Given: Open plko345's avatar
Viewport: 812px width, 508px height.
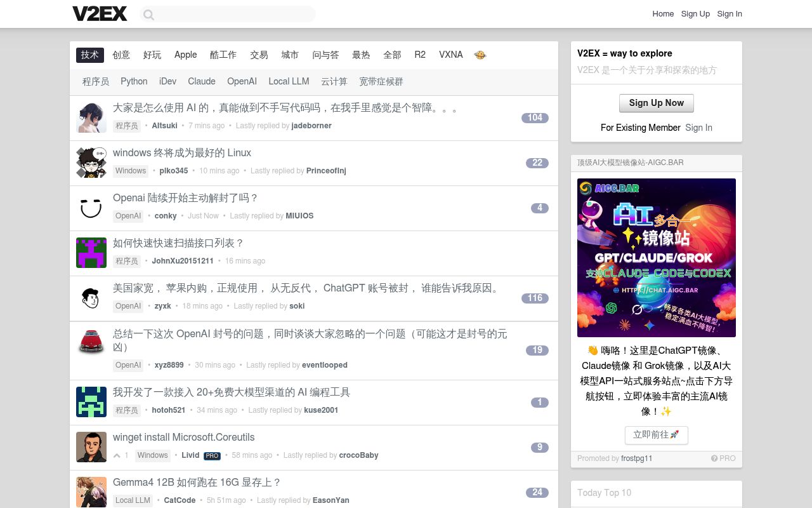Looking at the screenshot, I should (x=91, y=163).
